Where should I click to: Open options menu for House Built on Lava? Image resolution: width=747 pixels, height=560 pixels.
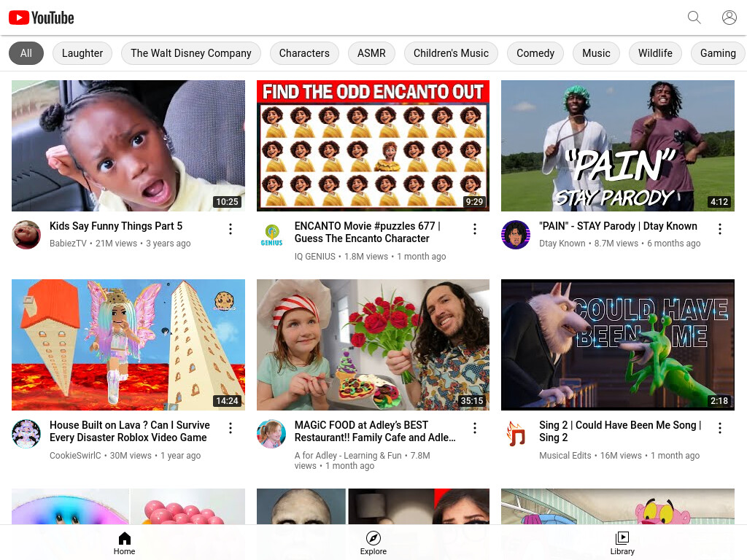pos(230,428)
